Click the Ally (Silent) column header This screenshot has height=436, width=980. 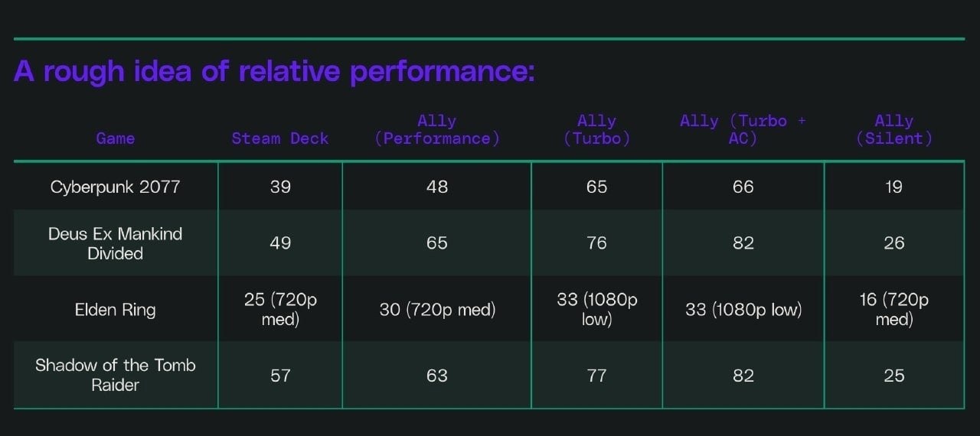click(x=893, y=130)
